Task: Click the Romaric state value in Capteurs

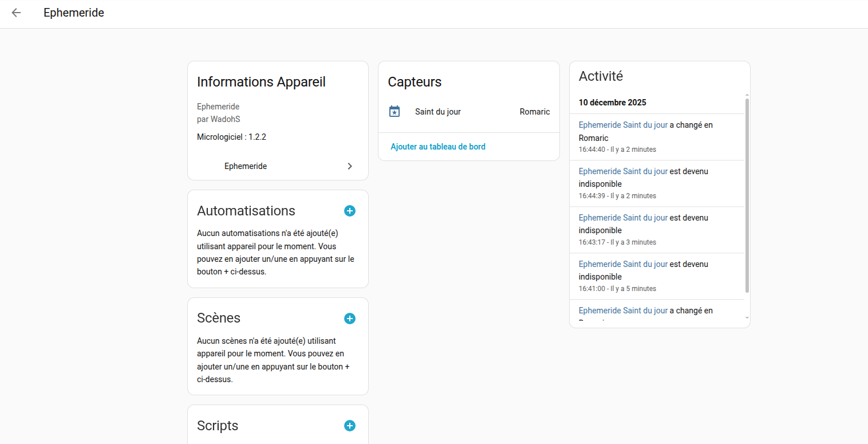Action: point(535,112)
